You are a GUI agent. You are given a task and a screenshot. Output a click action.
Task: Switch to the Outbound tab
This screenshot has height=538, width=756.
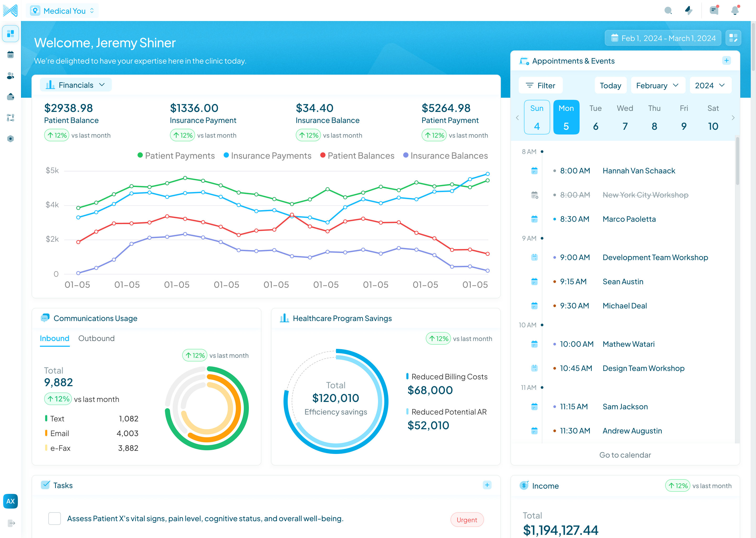pos(96,338)
